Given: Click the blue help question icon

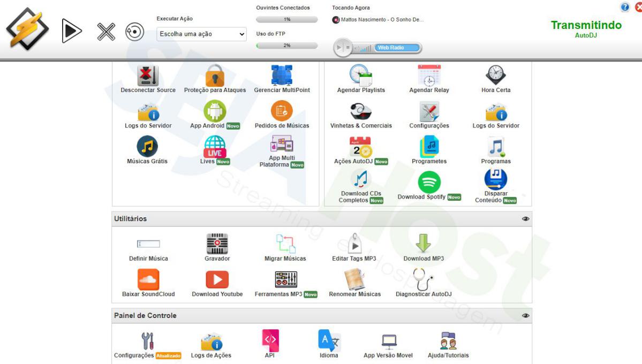Looking at the screenshot, I should (624, 7).
